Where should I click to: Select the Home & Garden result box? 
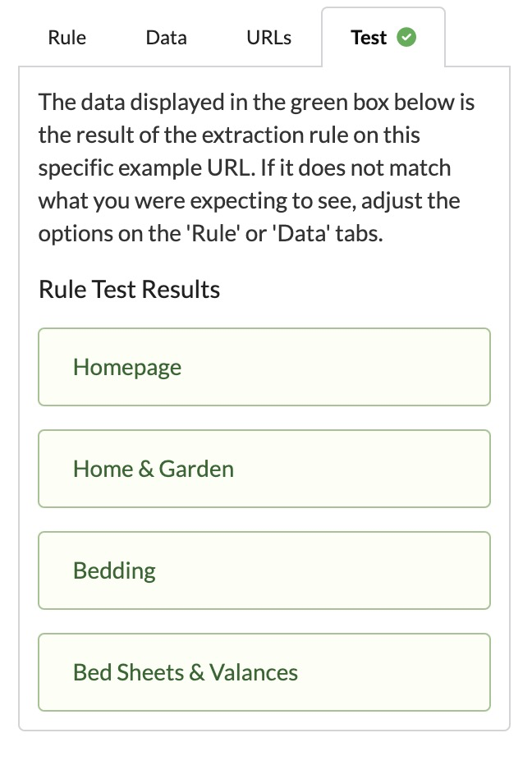[x=264, y=469]
